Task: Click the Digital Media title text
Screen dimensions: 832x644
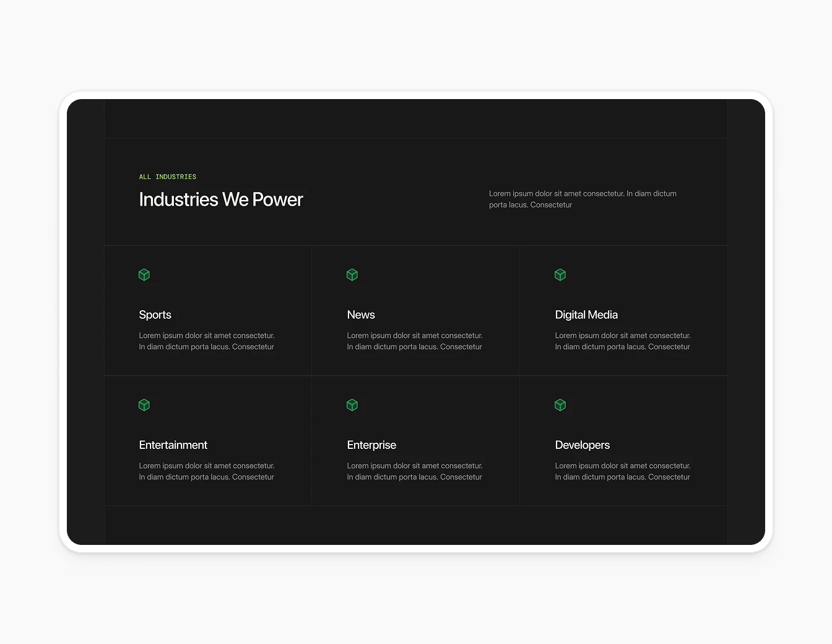Action: [586, 315]
